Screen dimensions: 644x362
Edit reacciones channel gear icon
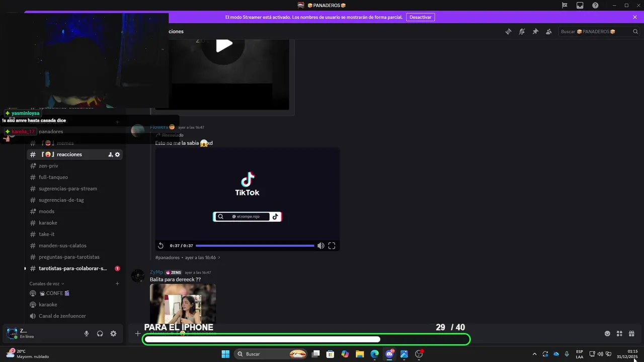(117, 154)
